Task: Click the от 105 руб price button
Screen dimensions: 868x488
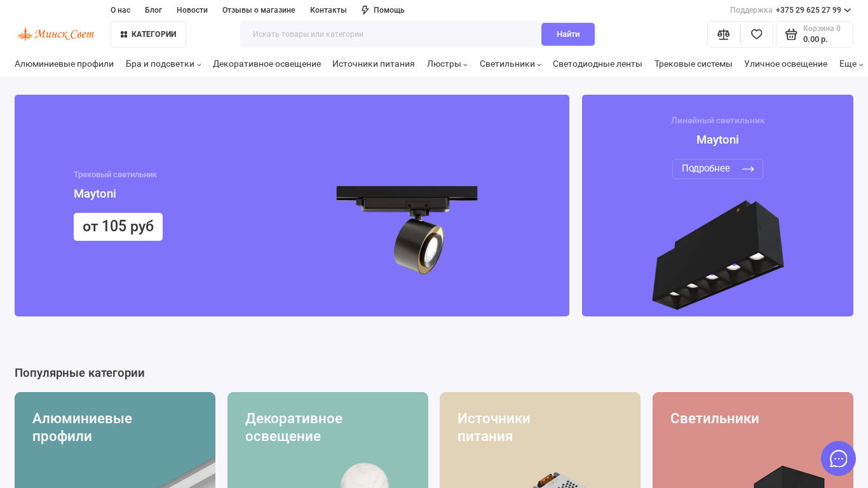Action: click(x=118, y=227)
